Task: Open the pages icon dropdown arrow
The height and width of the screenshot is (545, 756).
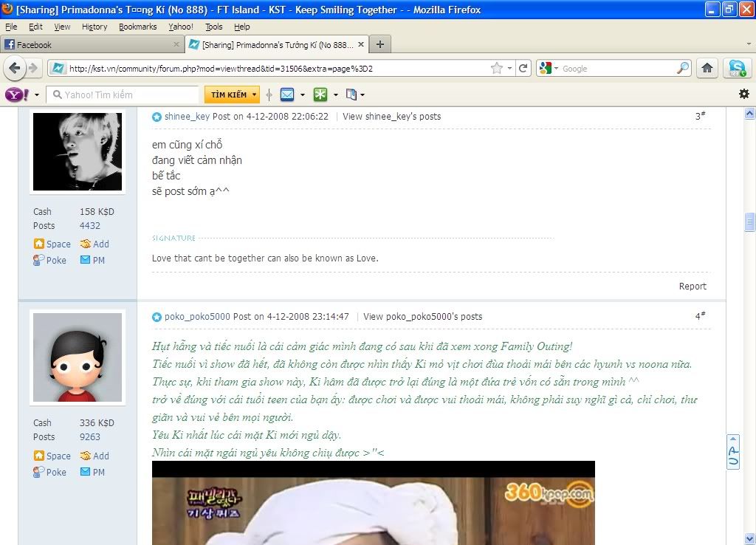Action: (362, 95)
